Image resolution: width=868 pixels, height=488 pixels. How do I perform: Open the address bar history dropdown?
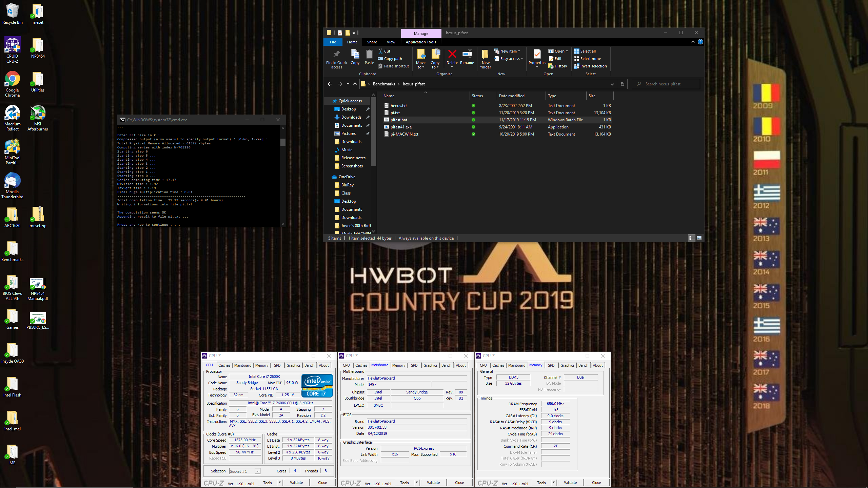pyautogui.click(x=612, y=84)
